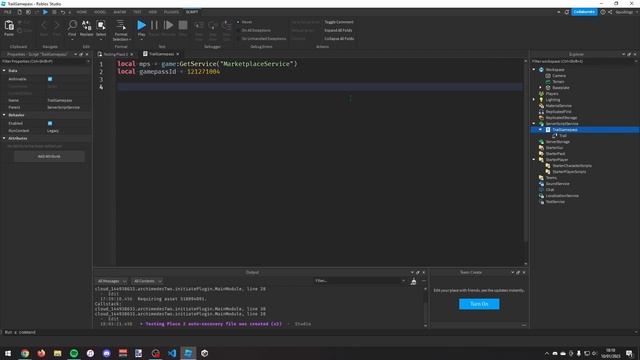Select the Lighting service in Explorer
The height and width of the screenshot is (360, 640).
[x=552, y=100]
